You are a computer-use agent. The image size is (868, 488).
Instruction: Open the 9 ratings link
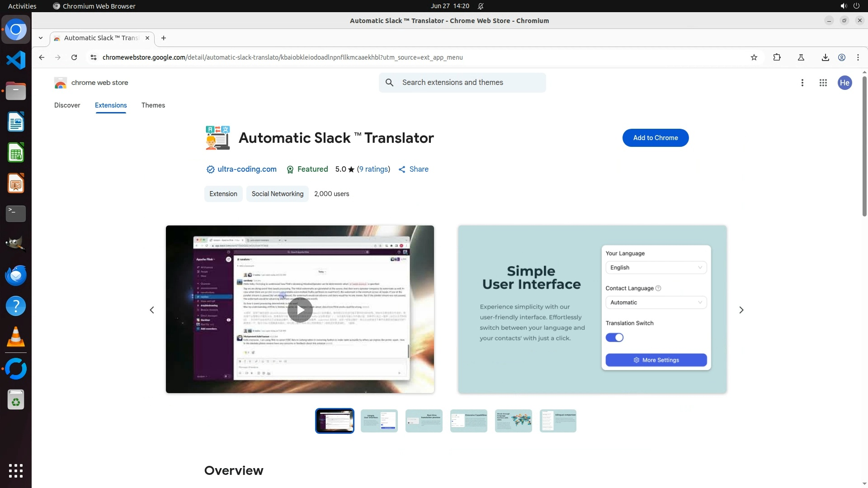pos(373,169)
